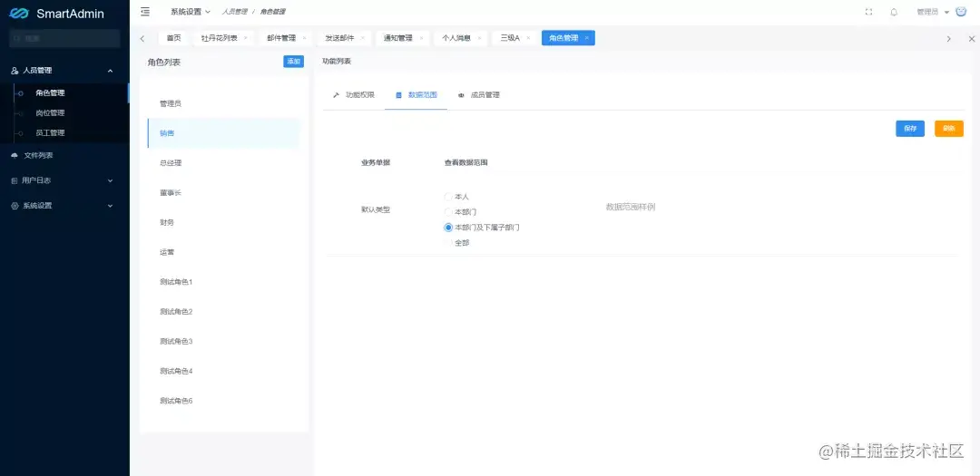Close the 三级A tab
980x476 pixels.
pos(528,38)
